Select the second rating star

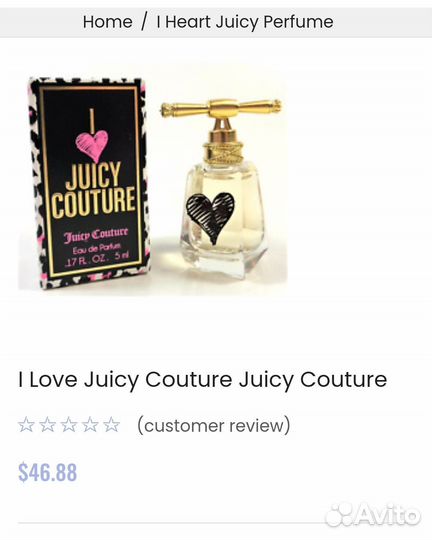point(48,424)
